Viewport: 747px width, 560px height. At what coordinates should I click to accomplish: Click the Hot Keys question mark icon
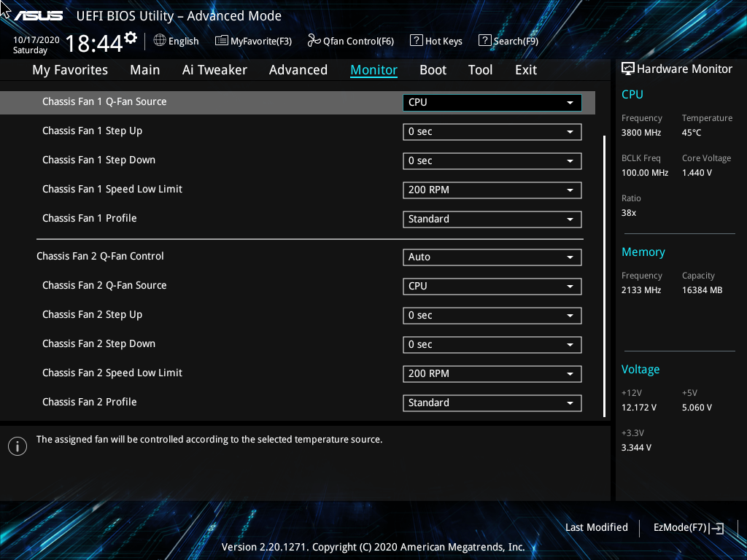pyautogui.click(x=417, y=41)
